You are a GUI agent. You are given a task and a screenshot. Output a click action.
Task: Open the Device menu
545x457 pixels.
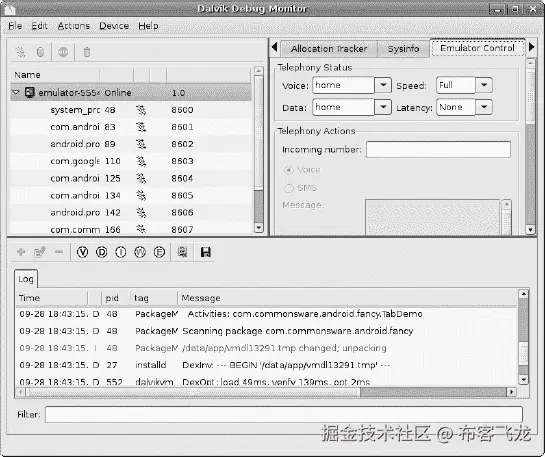[114, 26]
